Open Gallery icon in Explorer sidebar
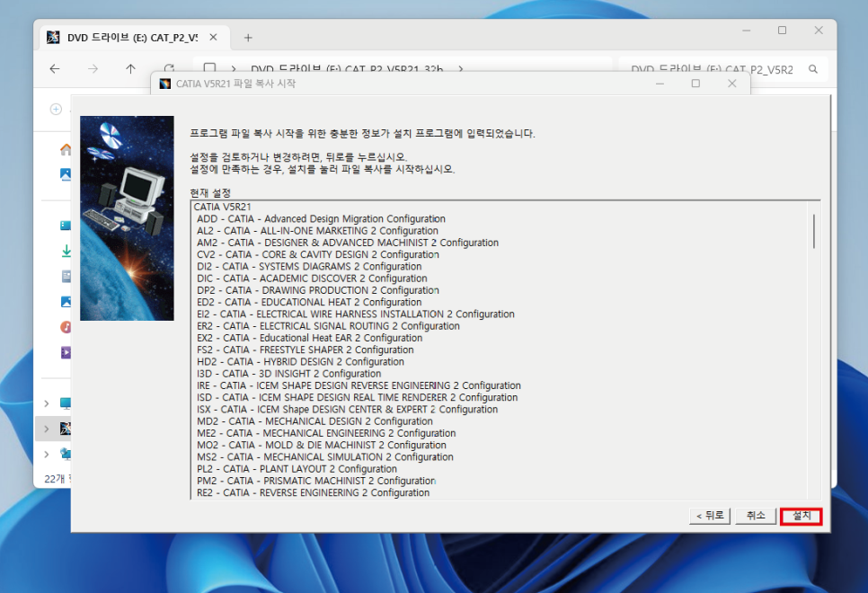 coord(66,174)
